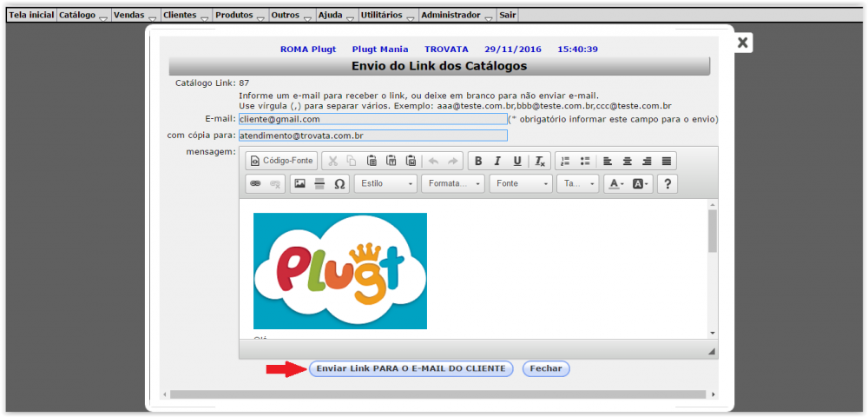Insert a bulleted list
This screenshot has width=868, height=417.
[x=584, y=161]
